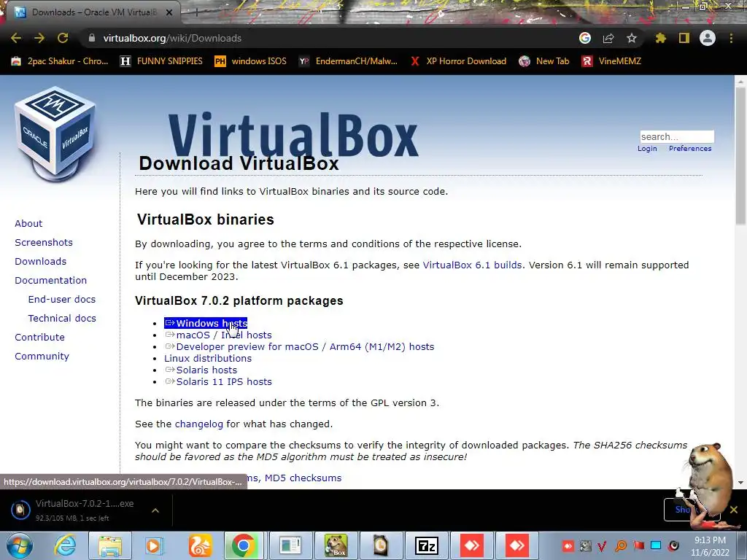Toggle the browser side panel icon

tap(684, 38)
